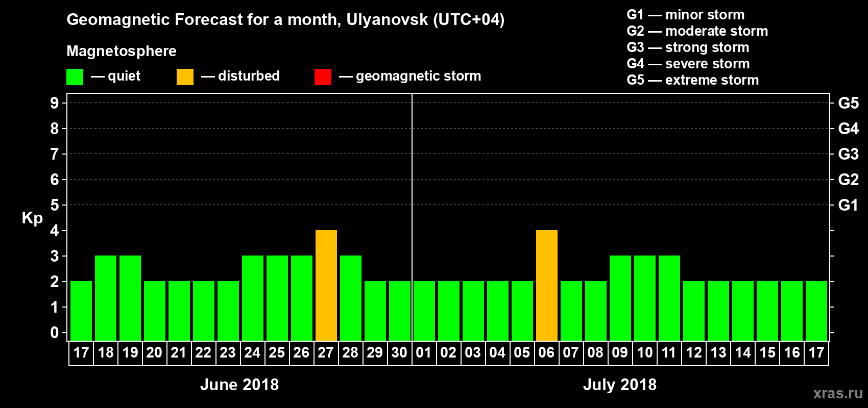Click 'G2 — moderate storm' legend text

click(x=697, y=31)
